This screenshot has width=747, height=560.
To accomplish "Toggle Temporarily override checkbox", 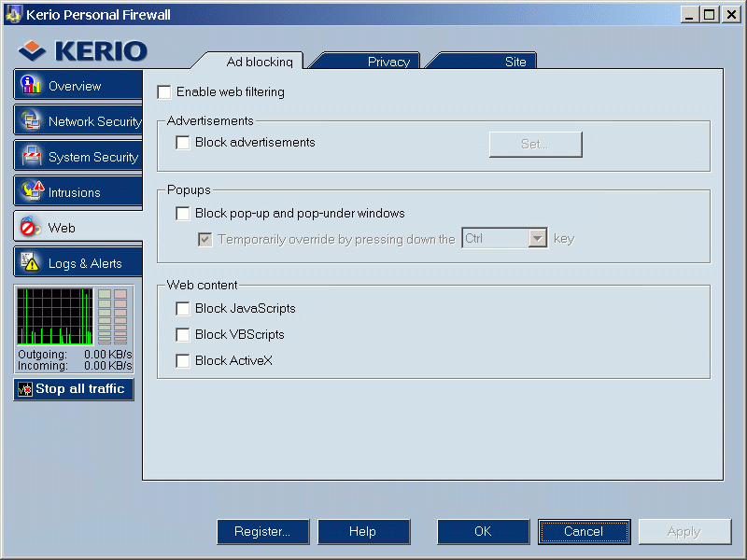I will 205,239.
